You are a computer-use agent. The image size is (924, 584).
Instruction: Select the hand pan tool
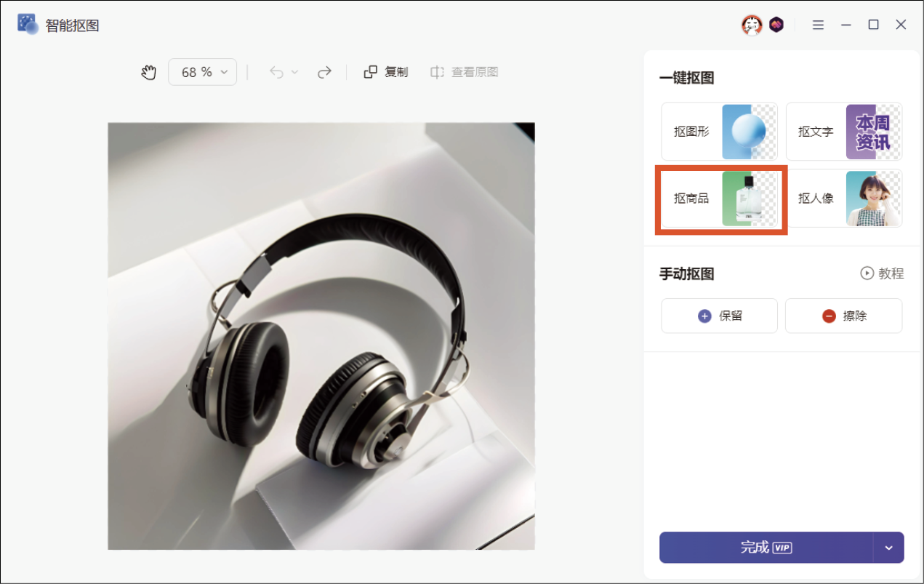(149, 72)
